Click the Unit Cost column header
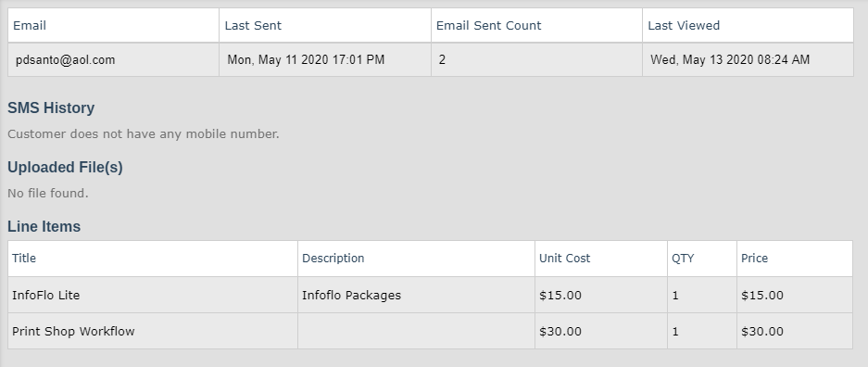 click(565, 258)
